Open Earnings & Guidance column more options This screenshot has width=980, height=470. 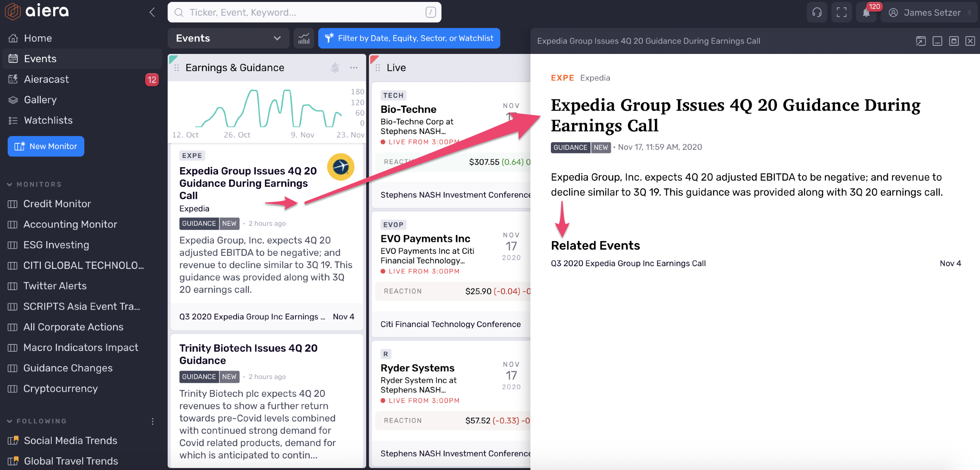coord(354,68)
